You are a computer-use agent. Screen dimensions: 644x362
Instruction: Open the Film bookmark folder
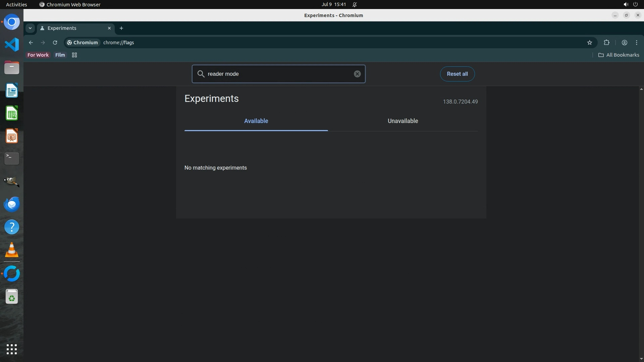pos(60,55)
